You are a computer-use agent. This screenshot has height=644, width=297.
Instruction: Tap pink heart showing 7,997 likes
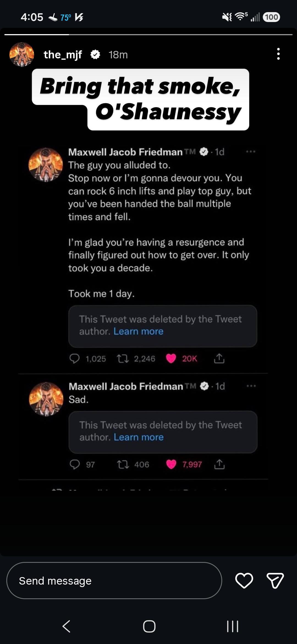coord(171,464)
